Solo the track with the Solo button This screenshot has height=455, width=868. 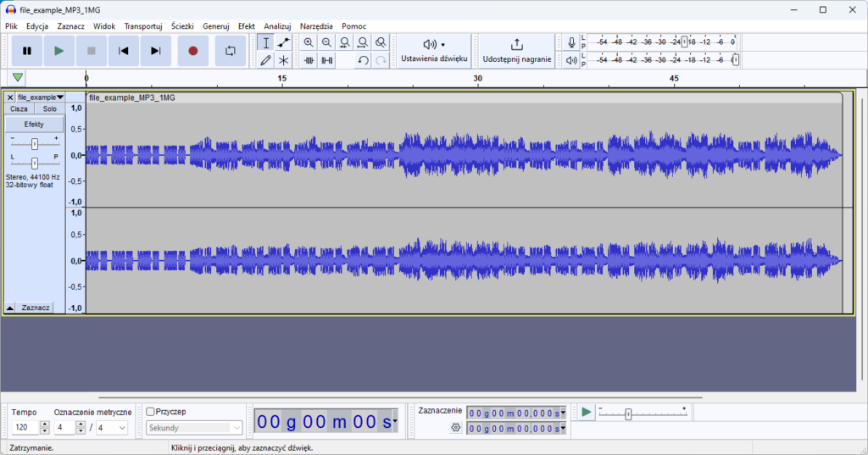point(50,109)
